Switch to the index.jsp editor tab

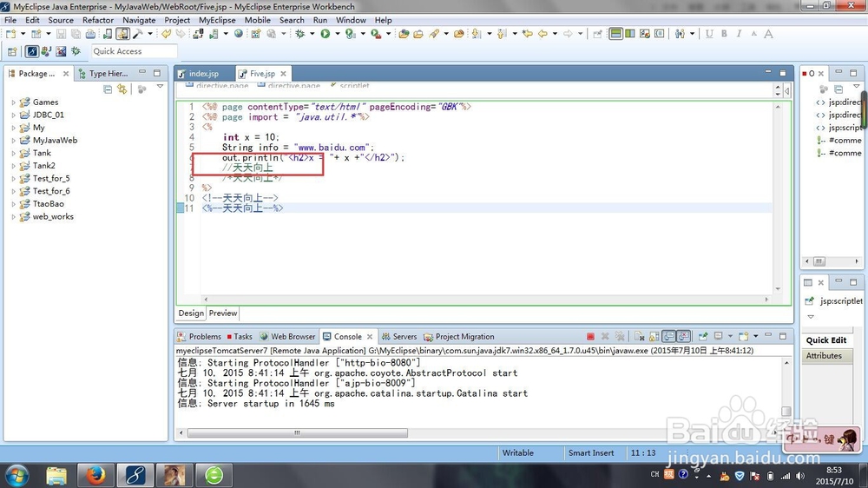tap(203, 74)
